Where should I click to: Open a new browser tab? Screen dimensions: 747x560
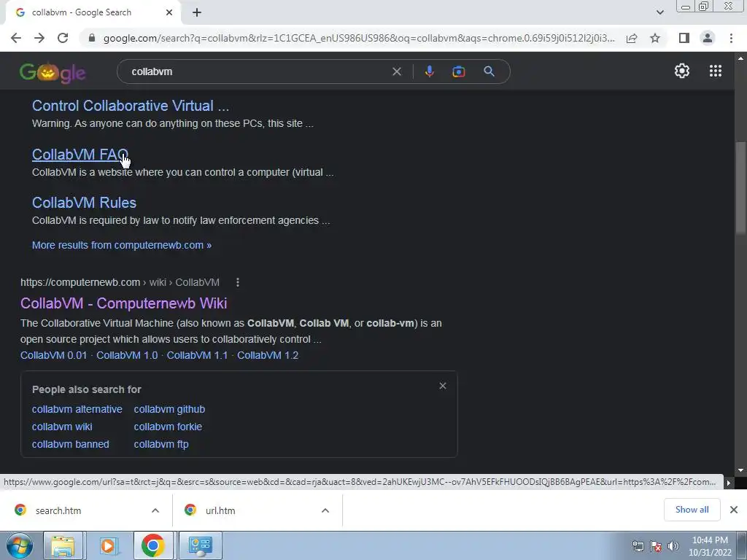(x=197, y=12)
